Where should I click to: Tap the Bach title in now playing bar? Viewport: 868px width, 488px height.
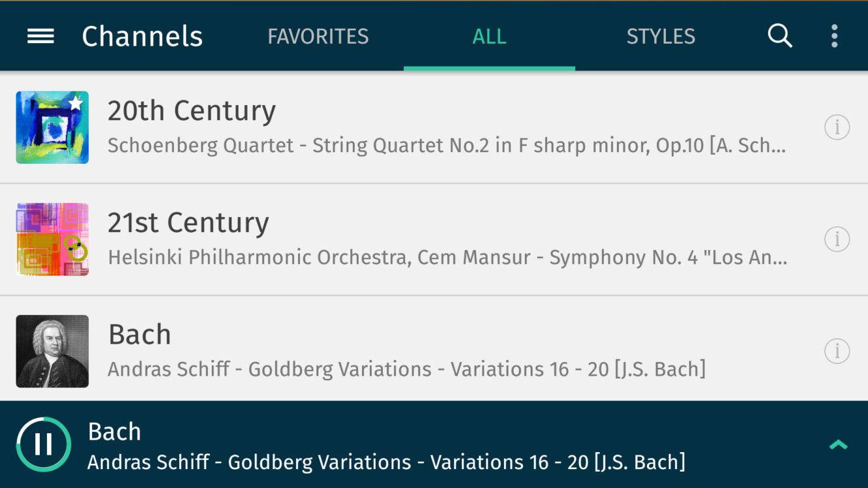[x=114, y=432]
